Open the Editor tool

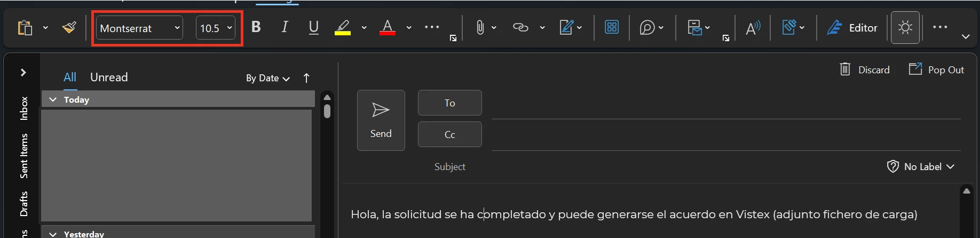pyautogui.click(x=852, y=28)
